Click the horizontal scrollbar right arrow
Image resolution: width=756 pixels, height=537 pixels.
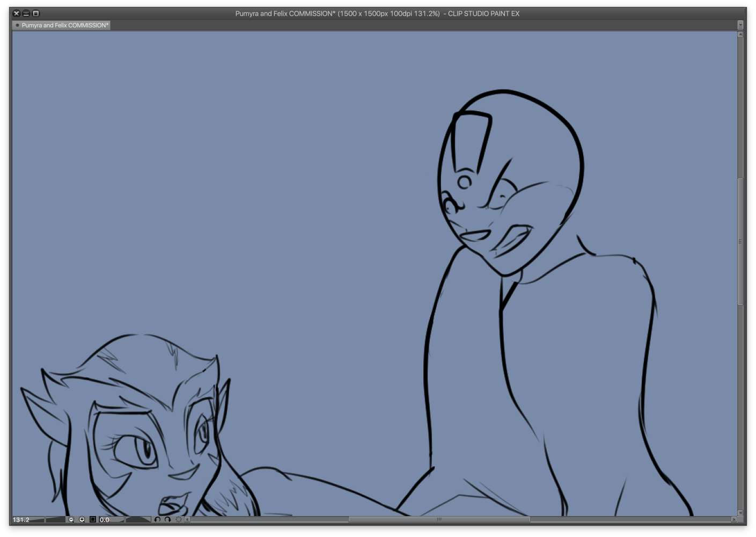pyautogui.click(x=734, y=519)
